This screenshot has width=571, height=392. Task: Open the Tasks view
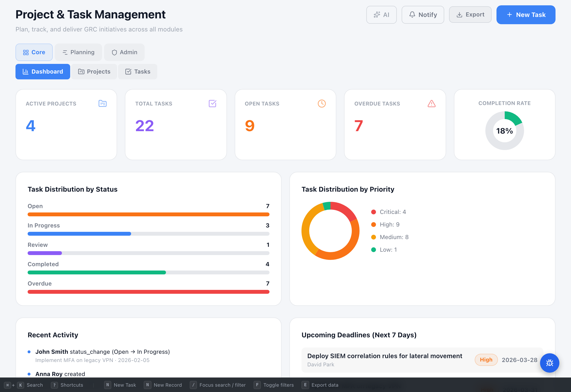pos(137,72)
